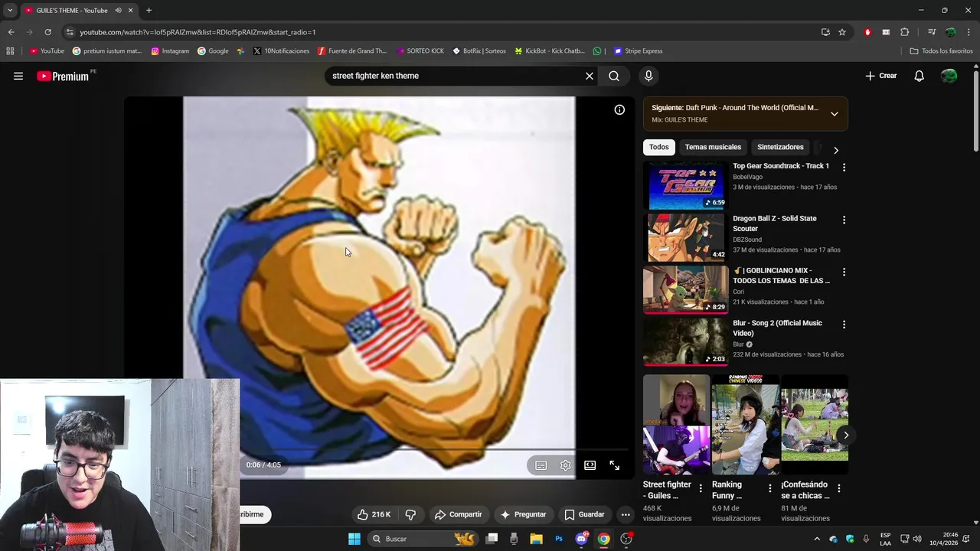980x551 pixels.
Task: Click the Chrome address bar URL
Action: pos(198,32)
